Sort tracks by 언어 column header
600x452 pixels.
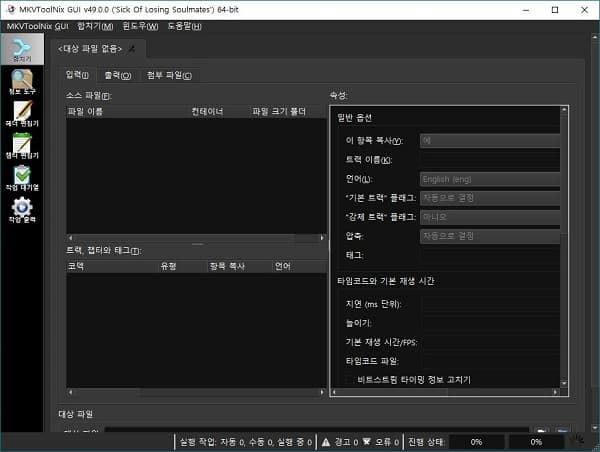click(x=300, y=266)
